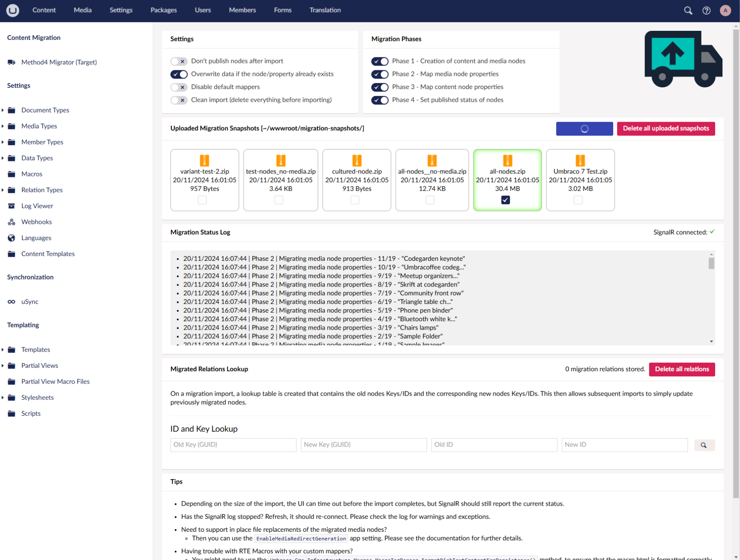Toggle Don't publish nodes after import
The image size is (740, 560).
pyautogui.click(x=179, y=61)
